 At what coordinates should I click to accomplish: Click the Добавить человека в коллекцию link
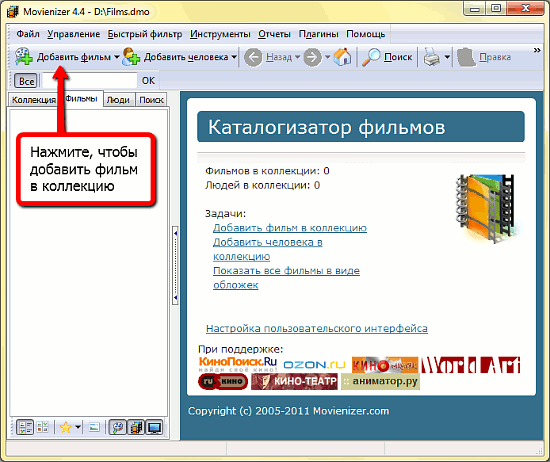[268, 249]
